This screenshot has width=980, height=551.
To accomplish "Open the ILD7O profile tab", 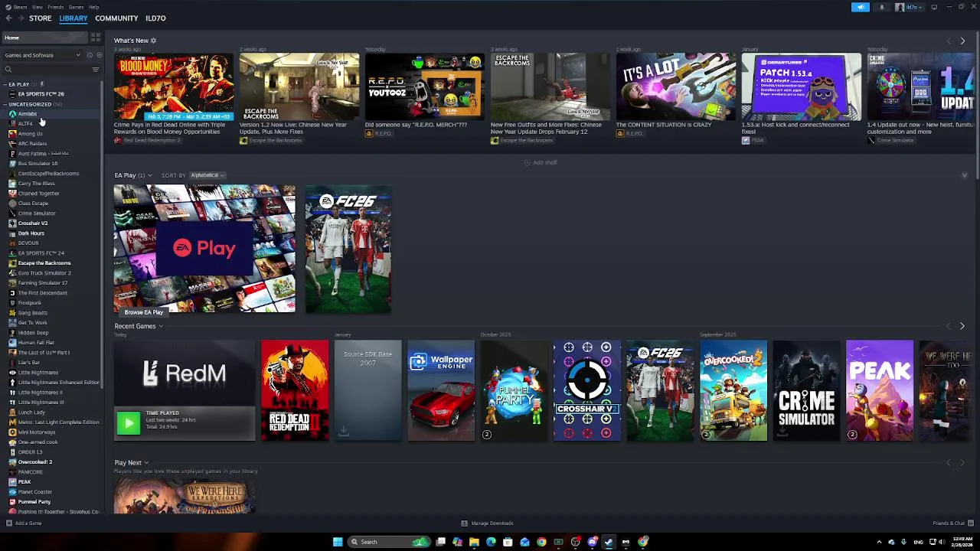I will (x=155, y=18).
